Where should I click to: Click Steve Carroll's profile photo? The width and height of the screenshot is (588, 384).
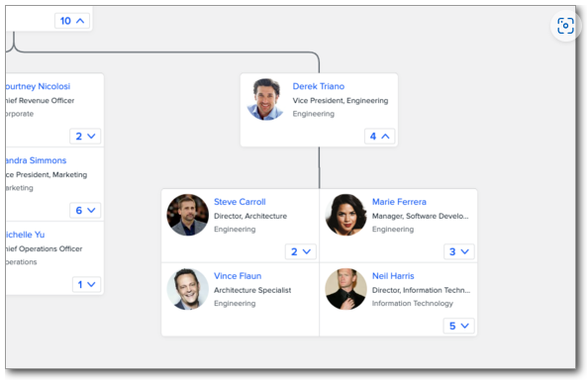click(188, 215)
